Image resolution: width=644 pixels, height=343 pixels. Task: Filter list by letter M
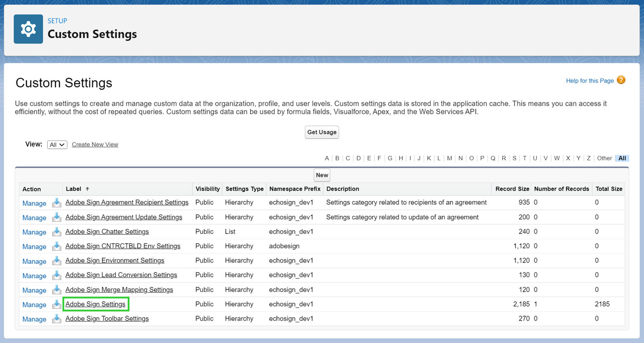449,158
